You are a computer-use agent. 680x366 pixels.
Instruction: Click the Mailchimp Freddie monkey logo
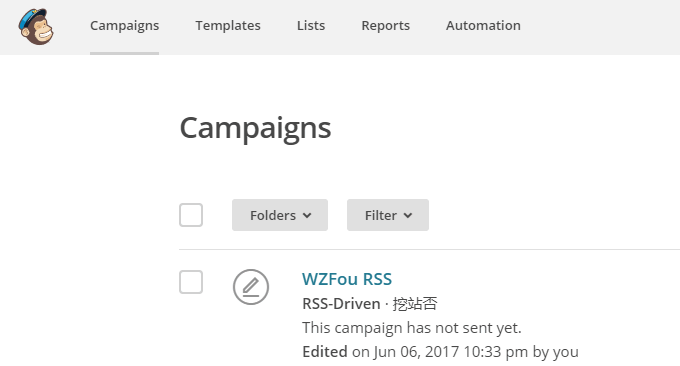coord(36,26)
